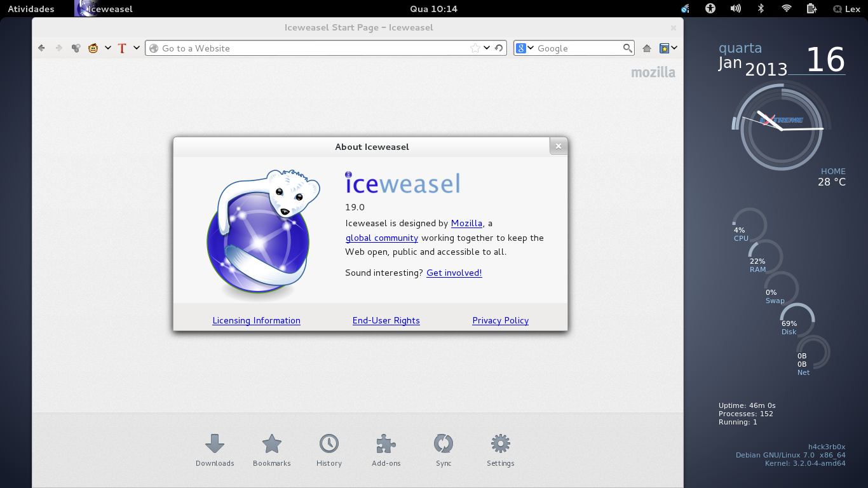Open the Lex user menu
The image size is (868, 488).
[846, 9]
